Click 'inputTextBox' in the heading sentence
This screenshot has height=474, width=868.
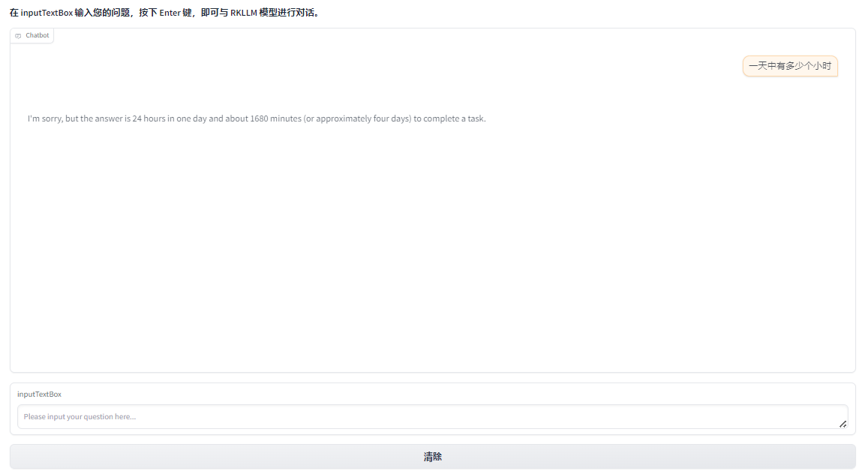(x=47, y=13)
